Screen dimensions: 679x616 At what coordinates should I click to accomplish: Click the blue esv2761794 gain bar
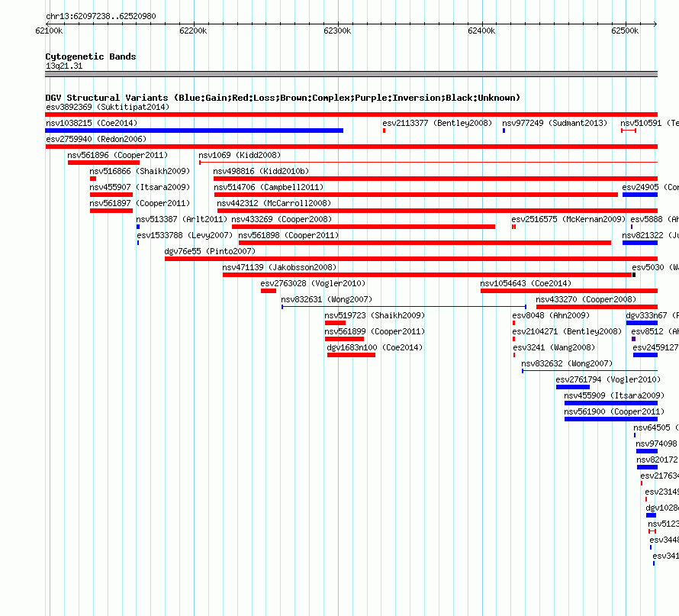tap(573, 387)
